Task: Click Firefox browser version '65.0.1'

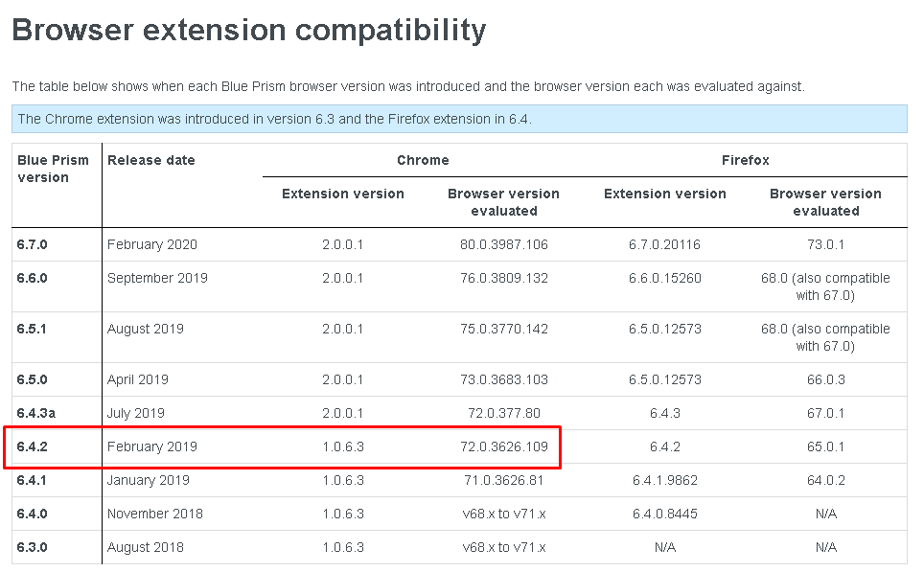Action: click(825, 446)
